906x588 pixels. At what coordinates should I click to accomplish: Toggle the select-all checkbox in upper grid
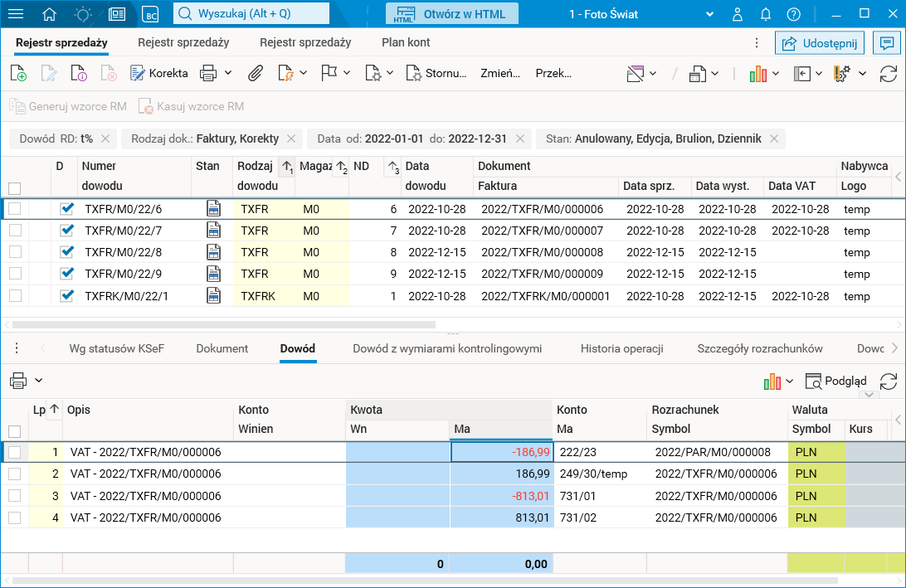coord(15,188)
